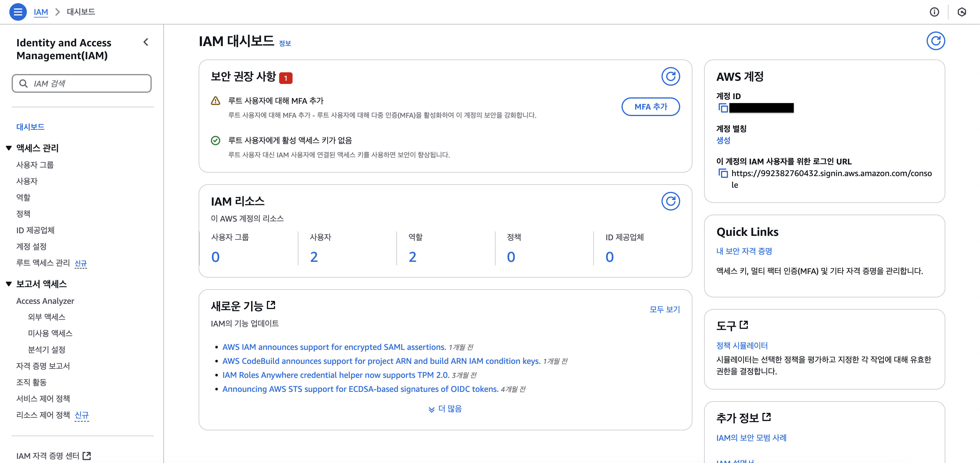Collapse the IAM side navigation panel
Image resolution: width=980 pixels, height=463 pixels.
tap(146, 42)
